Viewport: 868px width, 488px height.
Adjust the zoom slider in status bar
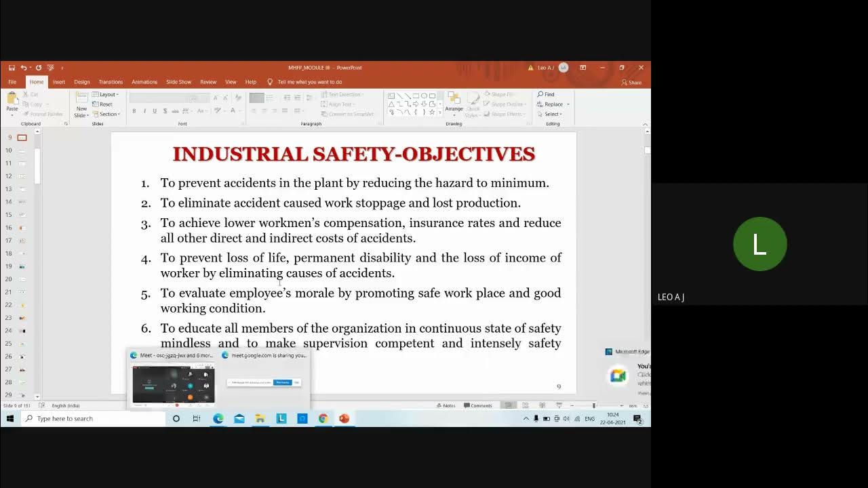point(593,405)
